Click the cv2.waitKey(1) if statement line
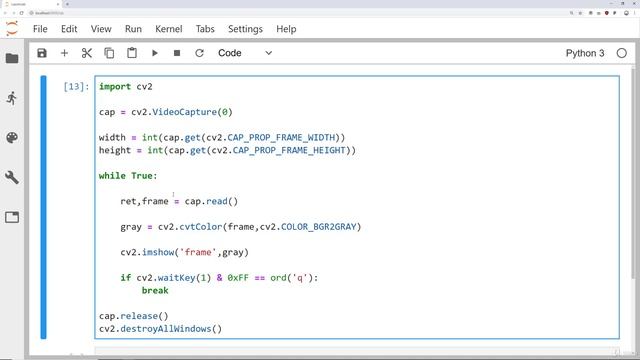Screen dimensions: 640x360 pos(219,278)
